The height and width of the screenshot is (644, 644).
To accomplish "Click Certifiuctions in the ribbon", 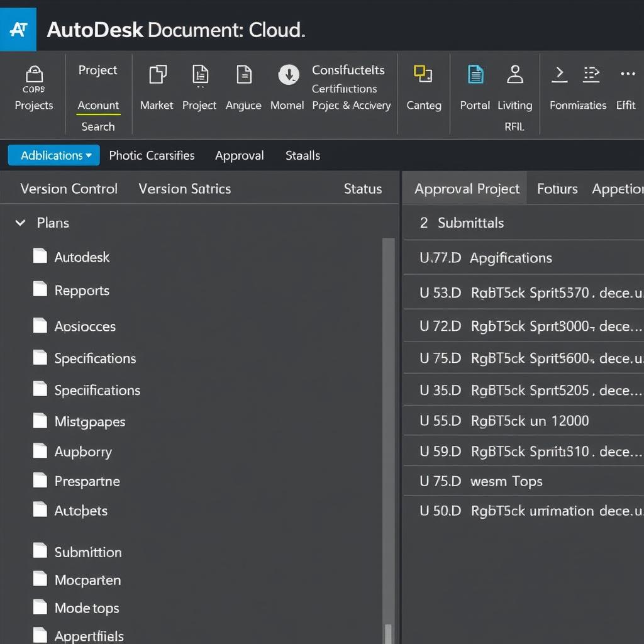I will pyautogui.click(x=344, y=88).
